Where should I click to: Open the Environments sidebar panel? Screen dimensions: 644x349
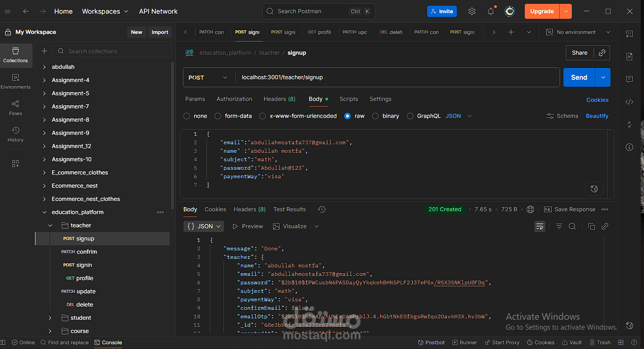pos(16,82)
